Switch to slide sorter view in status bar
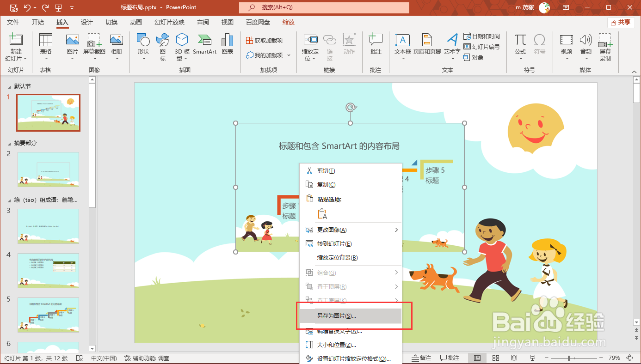The width and height of the screenshot is (641, 364). (x=495, y=358)
